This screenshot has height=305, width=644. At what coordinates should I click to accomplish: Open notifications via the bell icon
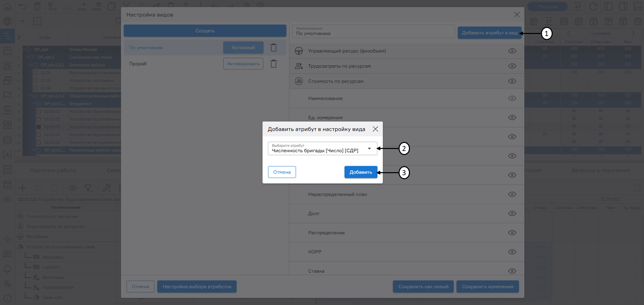7,269
